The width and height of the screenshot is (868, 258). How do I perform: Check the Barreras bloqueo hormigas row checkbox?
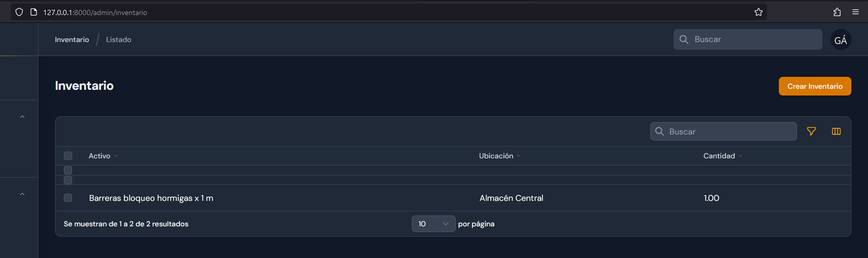pos(68,198)
